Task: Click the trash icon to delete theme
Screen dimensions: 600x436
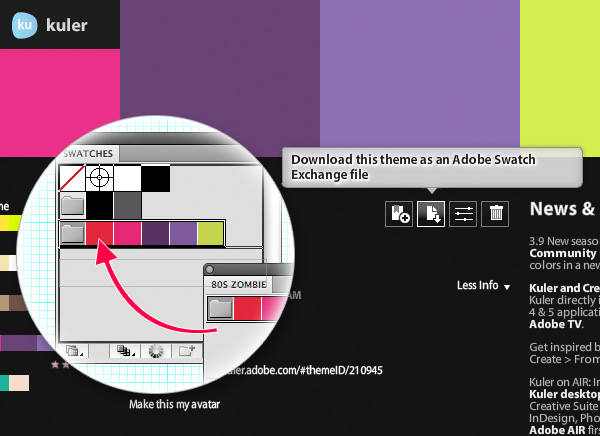Action: click(495, 213)
